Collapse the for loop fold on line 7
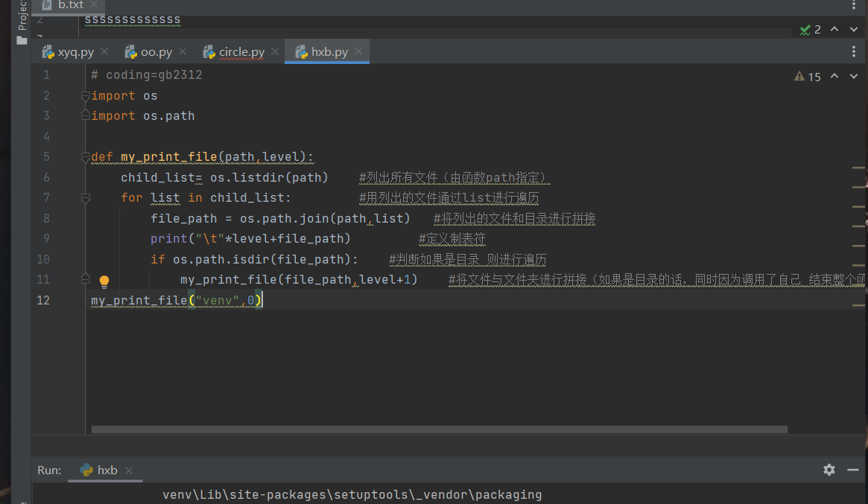The image size is (868, 504). (85, 198)
